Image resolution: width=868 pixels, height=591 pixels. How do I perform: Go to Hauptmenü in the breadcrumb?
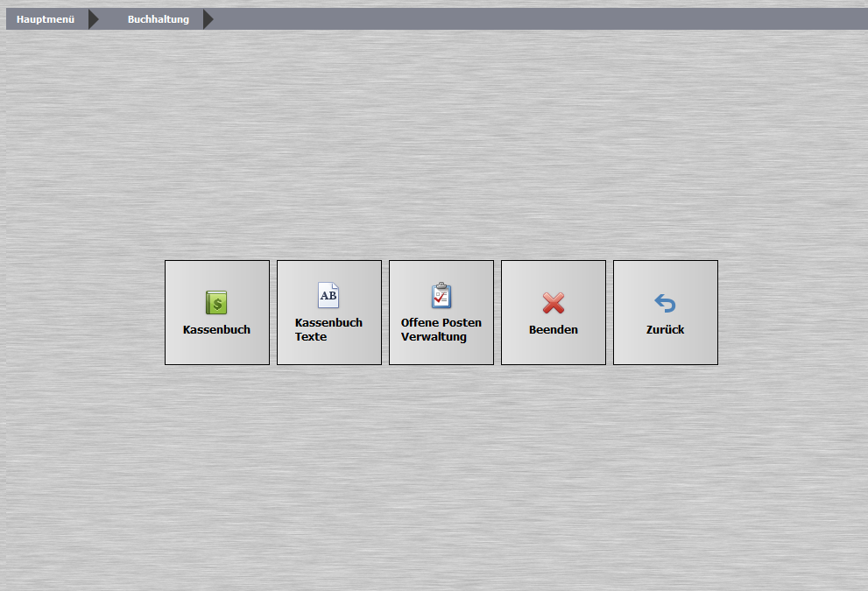[46, 19]
